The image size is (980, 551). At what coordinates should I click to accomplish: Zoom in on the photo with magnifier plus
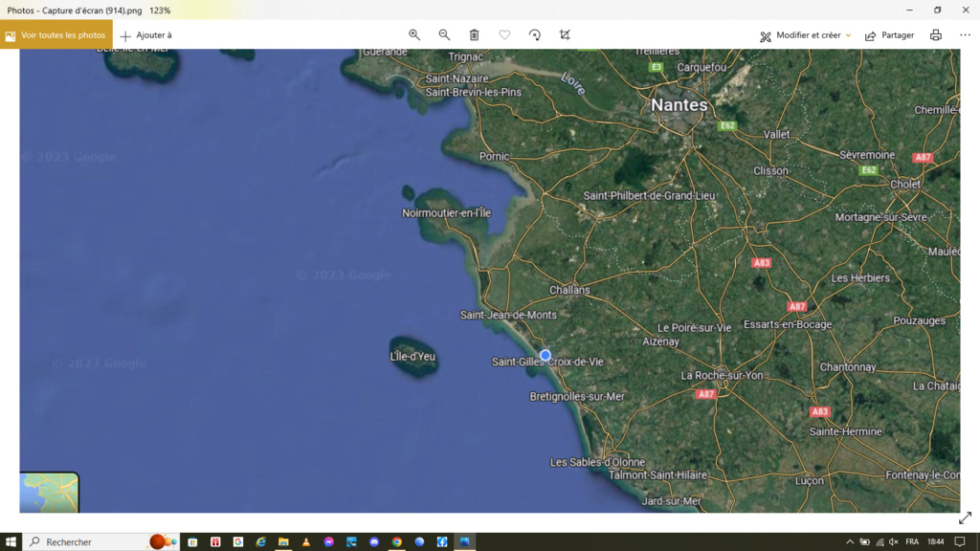(x=413, y=35)
